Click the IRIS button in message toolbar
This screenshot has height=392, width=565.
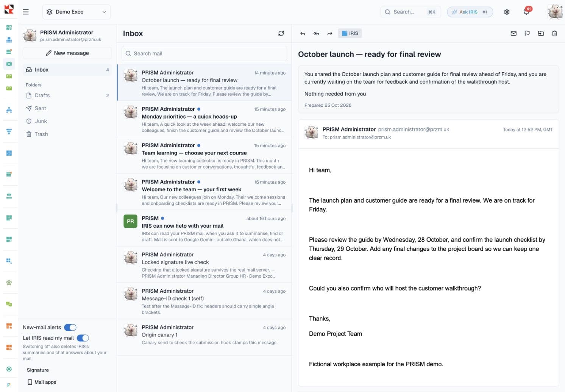[350, 33]
